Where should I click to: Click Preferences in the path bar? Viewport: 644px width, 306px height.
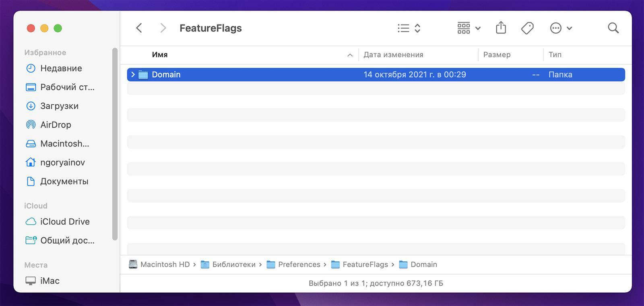click(x=299, y=265)
